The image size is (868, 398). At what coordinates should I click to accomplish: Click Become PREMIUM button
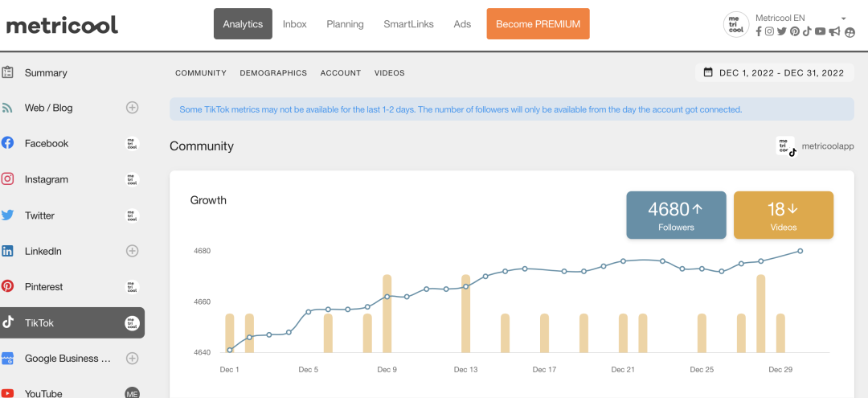[538, 24]
